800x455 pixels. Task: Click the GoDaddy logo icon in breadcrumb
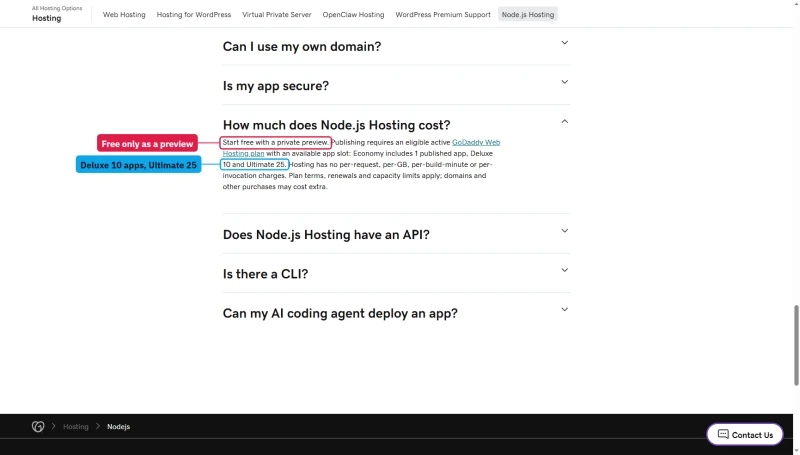click(38, 426)
